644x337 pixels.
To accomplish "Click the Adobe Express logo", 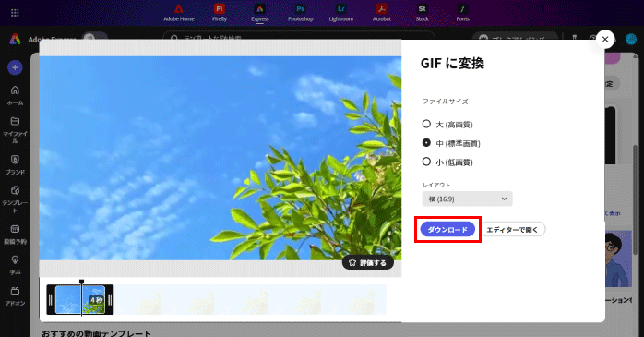I will tap(15, 39).
